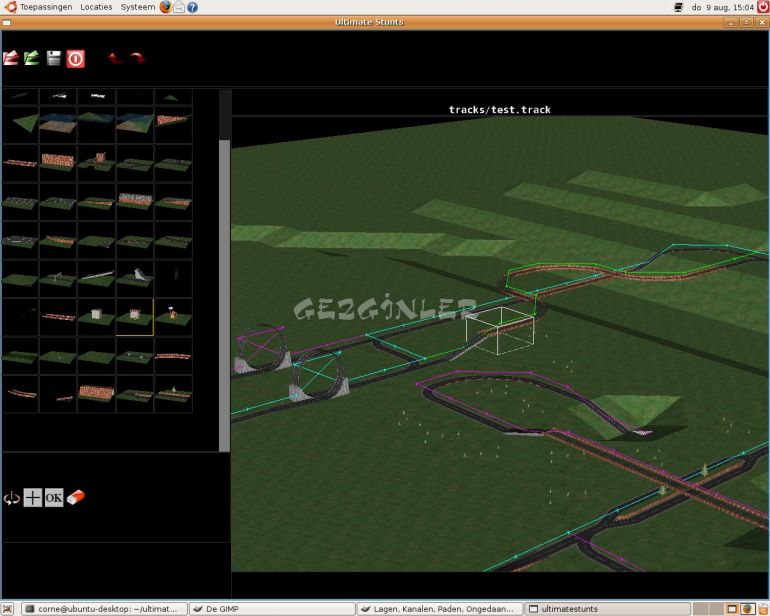The height and width of the screenshot is (616, 770).
Task: Switch to the corne@ubuntu-desktop terminal taskbar item
Action: pyautogui.click(x=105, y=609)
